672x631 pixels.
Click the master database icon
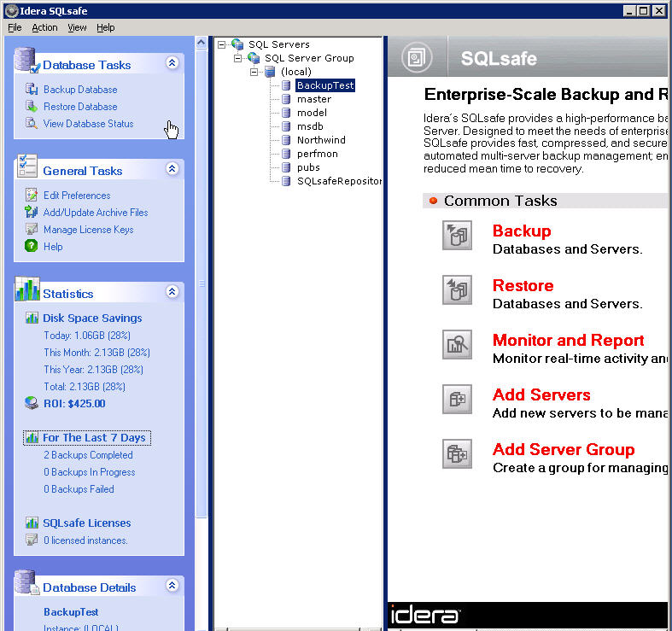(286, 99)
